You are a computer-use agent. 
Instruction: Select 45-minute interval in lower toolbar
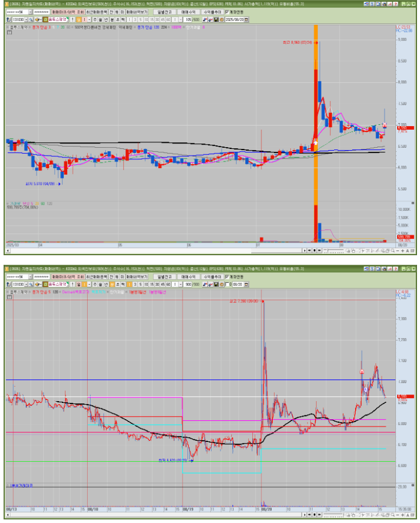click(x=163, y=285)
